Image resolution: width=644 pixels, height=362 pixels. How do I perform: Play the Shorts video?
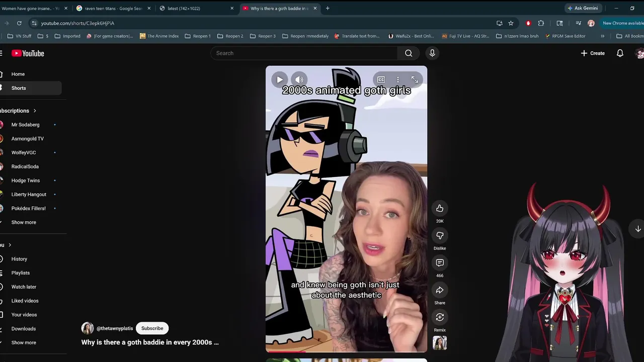tap(279, 79)
